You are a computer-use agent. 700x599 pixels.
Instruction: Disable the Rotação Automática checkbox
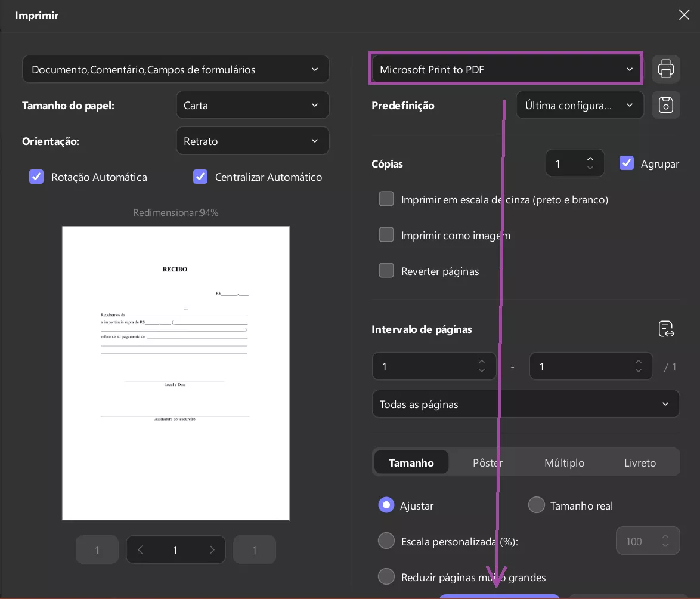coord(36,177)
